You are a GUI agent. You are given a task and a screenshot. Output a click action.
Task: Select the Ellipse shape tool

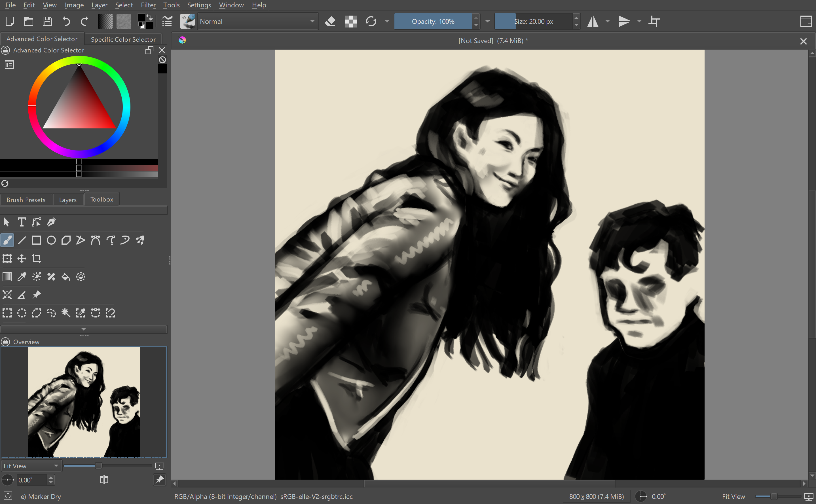click(x=51, y=240)
